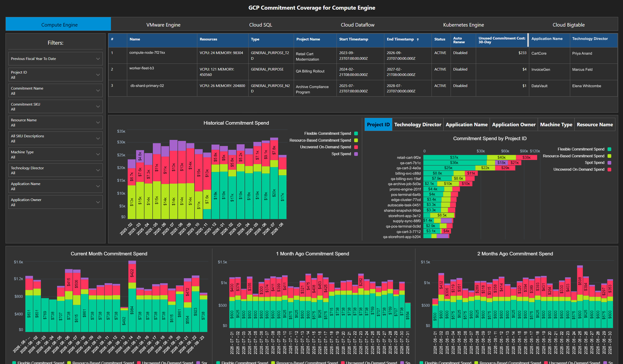Toggle Spot Spend swatch in Historical legend

click(x=356, y=154)
